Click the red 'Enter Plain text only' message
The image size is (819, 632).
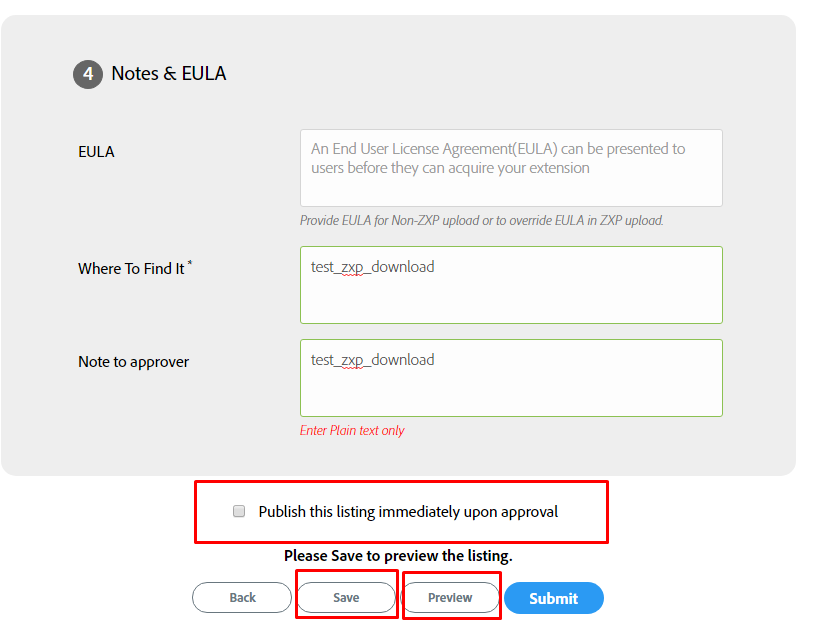352,430
